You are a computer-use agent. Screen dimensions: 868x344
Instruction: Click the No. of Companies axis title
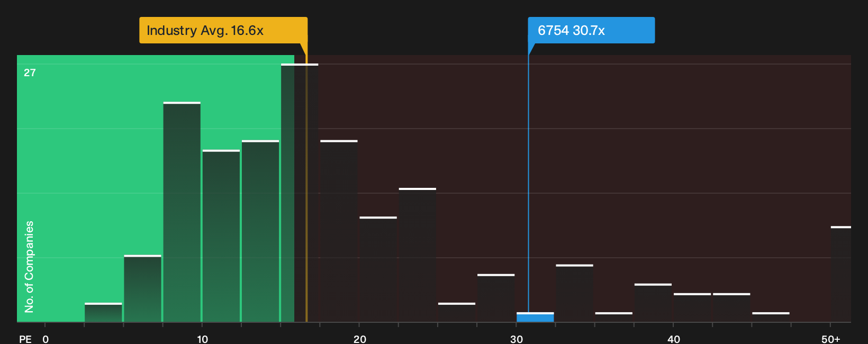coord(29,267)
